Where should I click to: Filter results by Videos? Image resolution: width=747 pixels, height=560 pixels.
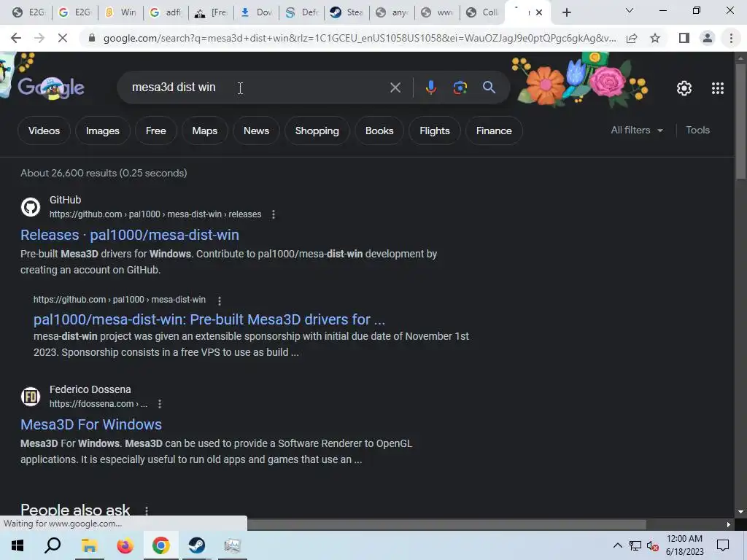44,131
